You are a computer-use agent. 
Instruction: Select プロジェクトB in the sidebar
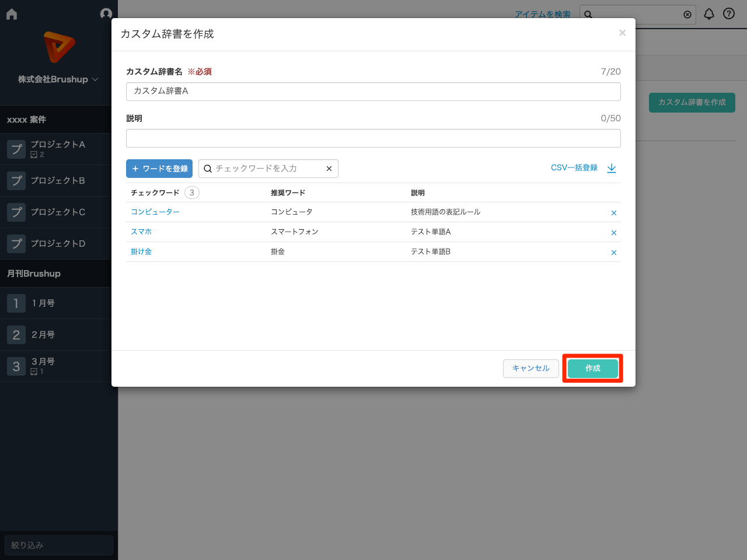click(x=57, y=181)
